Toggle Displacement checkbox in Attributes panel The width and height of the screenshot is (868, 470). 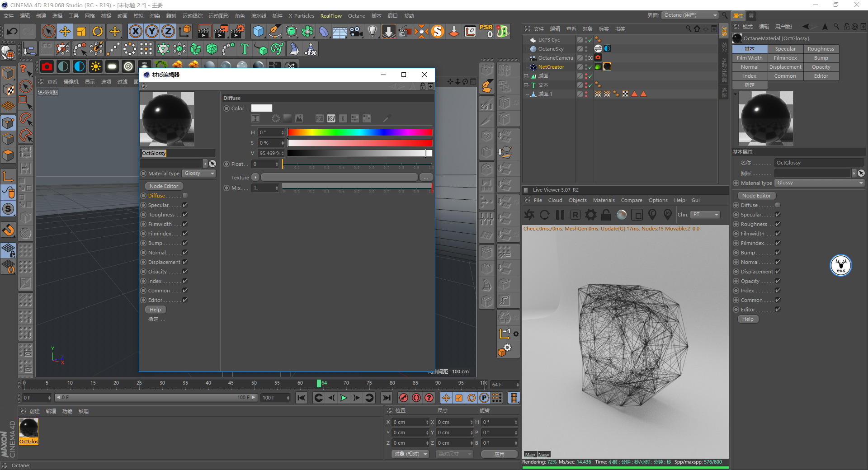coord(778,272)
